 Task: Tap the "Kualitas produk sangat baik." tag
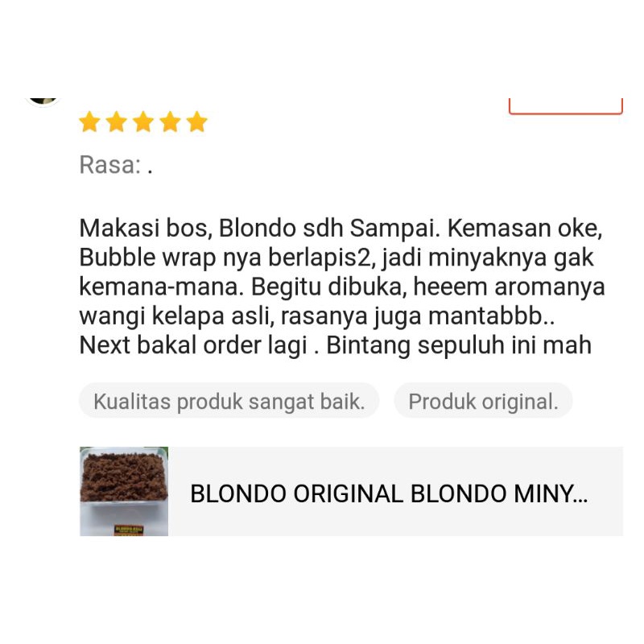click(x=229, y=401)
